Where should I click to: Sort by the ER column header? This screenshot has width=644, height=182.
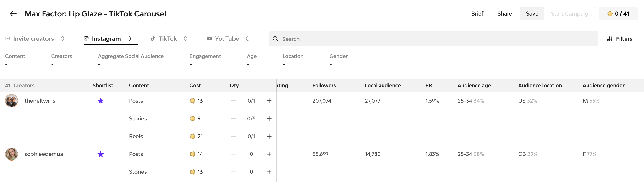click(428, 85)
